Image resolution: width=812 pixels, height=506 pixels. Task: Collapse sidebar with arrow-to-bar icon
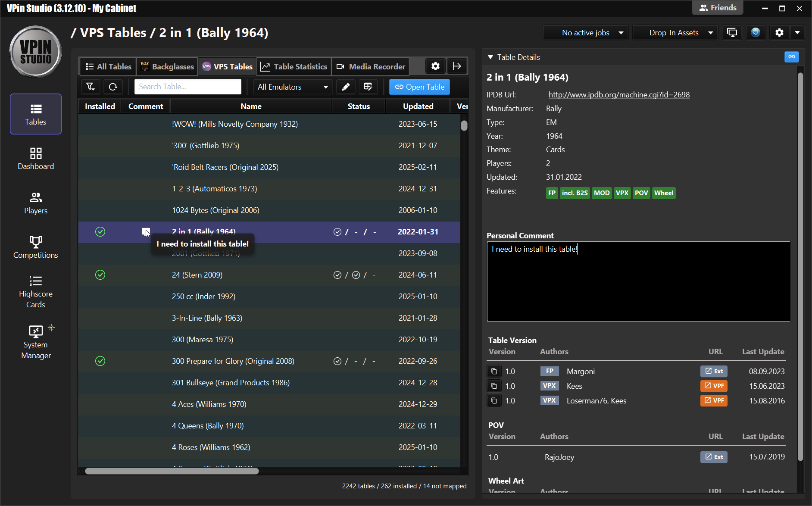click(x=457, y=66)
